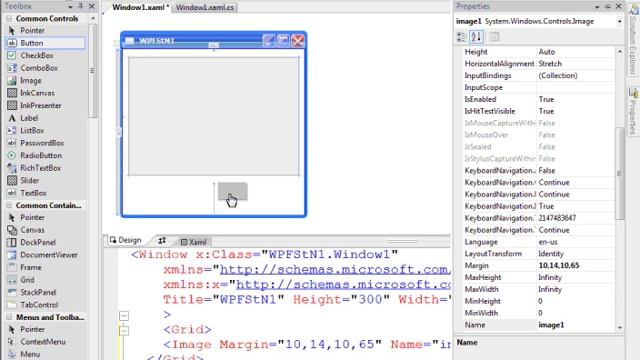This screenshot has height=360, width=640.
Task: Select the Label control in Toolbox
Action: point(29,118)
